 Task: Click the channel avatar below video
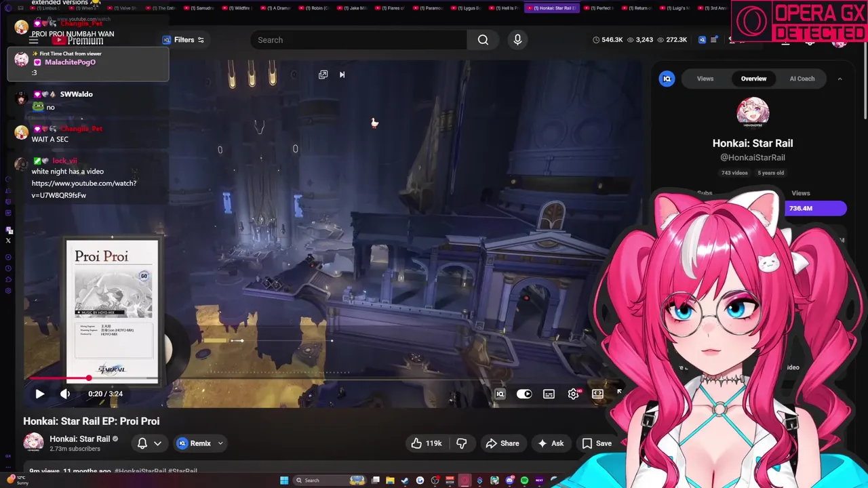33,443
